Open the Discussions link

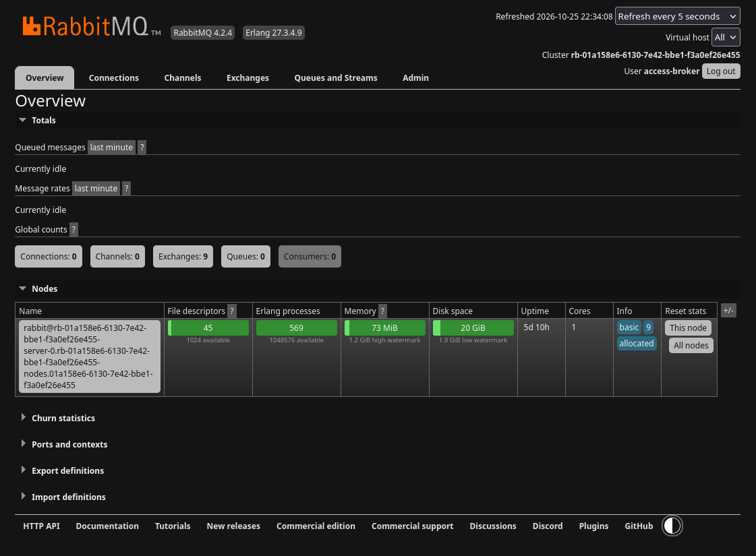pyautogui.click(x=493, y=526)
